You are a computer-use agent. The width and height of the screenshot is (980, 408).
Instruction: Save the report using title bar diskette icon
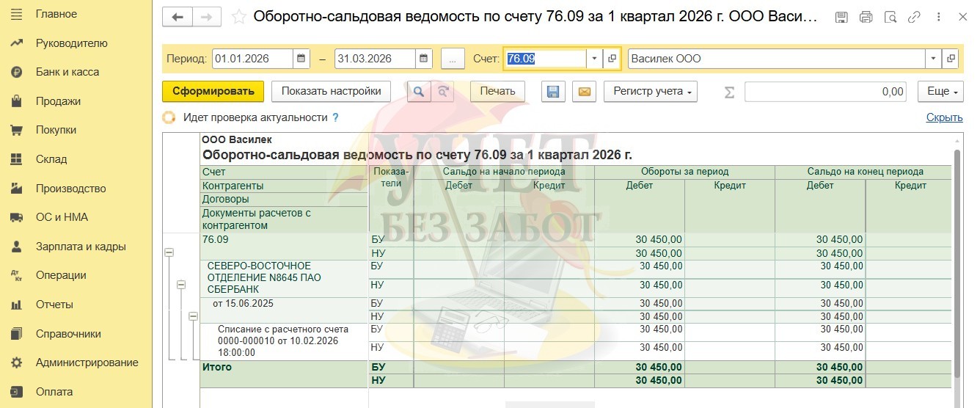(x=842, y=17)
